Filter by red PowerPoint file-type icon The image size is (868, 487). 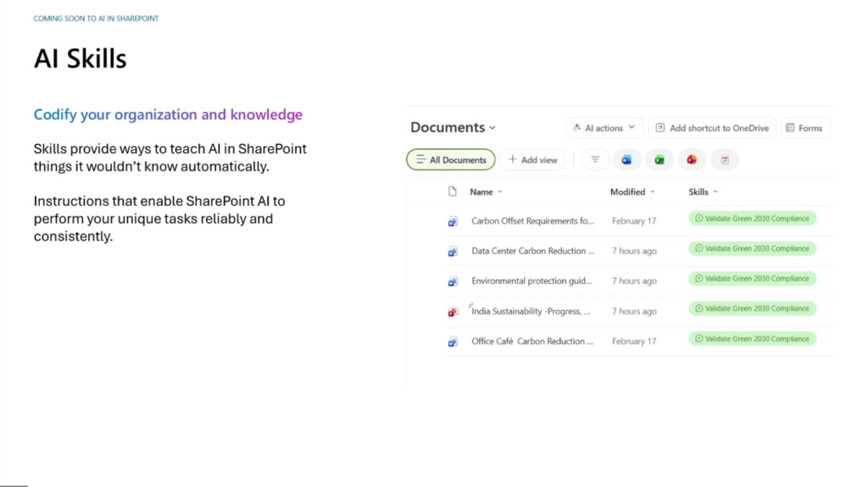tap(692, 159)
